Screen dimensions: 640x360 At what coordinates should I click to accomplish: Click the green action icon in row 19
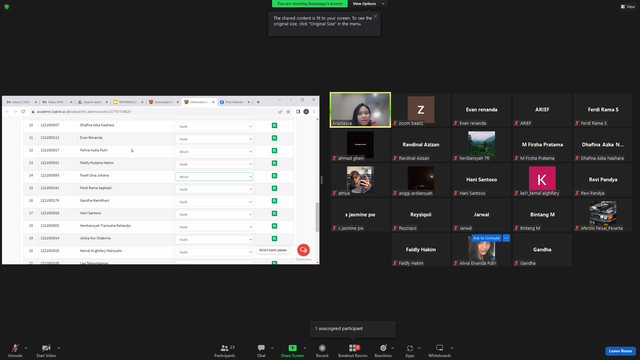[274, 238]
